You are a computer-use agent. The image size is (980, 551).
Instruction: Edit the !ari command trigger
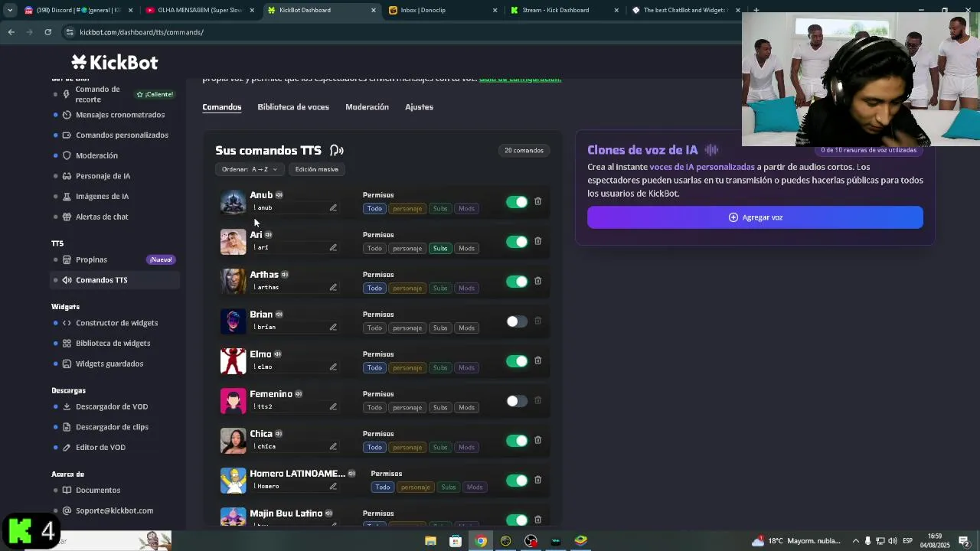coord(333,248)
